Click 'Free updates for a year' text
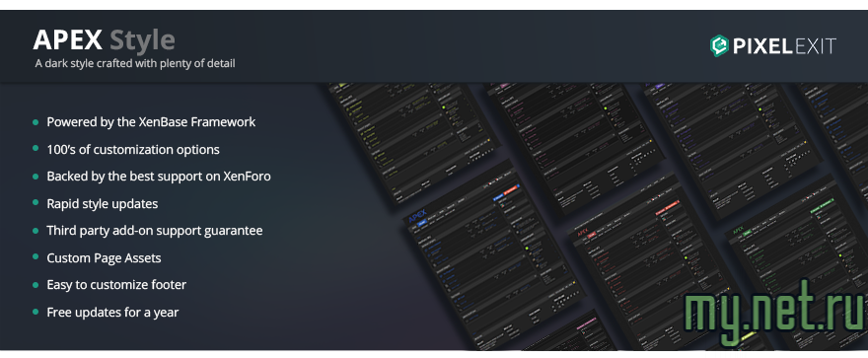This screenshot has width=868, height=358. [x=112, y=313]
